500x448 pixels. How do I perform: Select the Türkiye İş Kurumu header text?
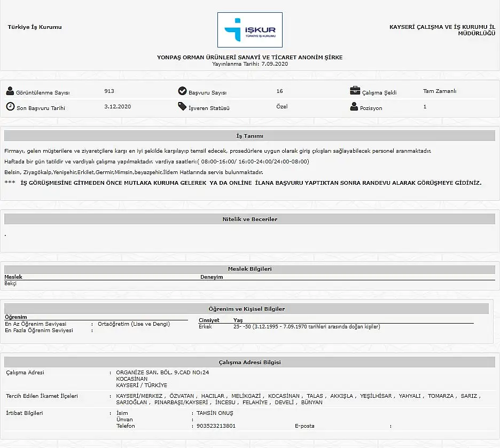[35, 27]
